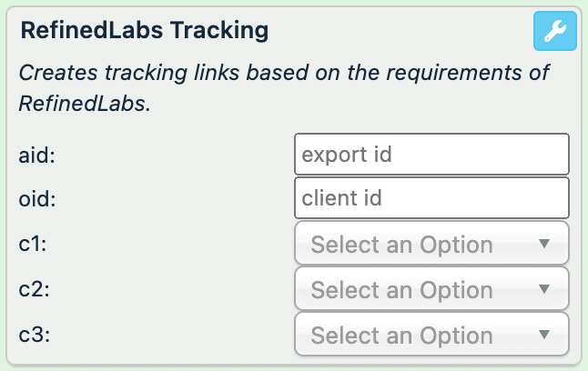This screenshot has width=588, height=371.
Task: Focus the oid 'client id' field
Action: (431, 199)
